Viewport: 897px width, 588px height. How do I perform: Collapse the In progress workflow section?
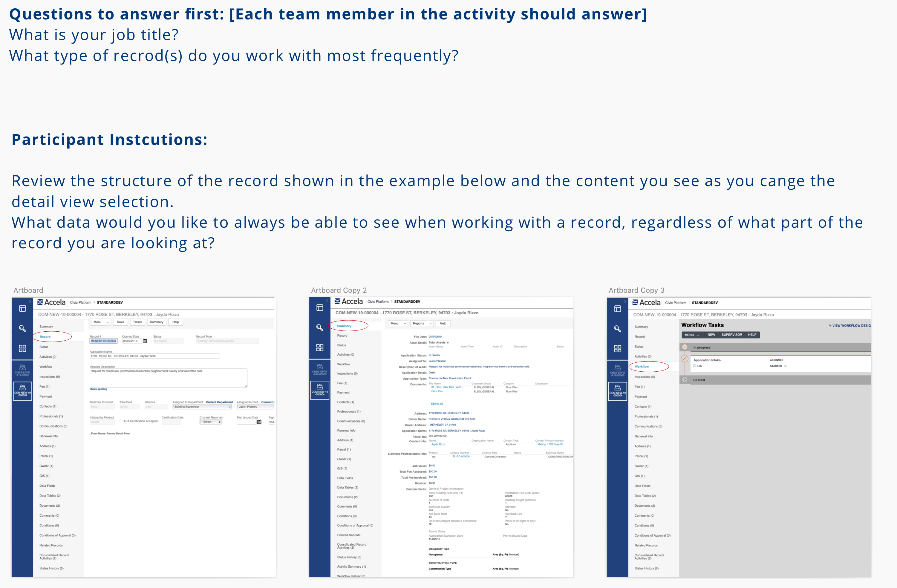tap(685, 347)
